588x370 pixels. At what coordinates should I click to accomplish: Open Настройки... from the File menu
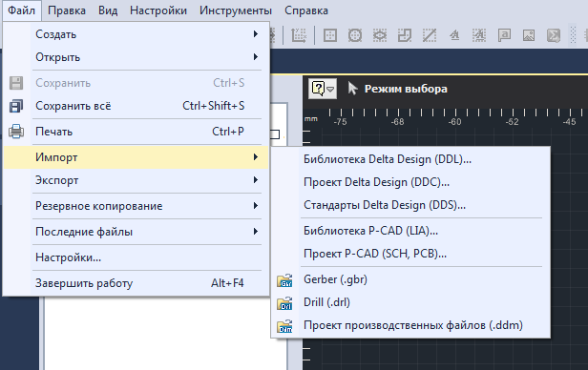click(x=136, y=257)
